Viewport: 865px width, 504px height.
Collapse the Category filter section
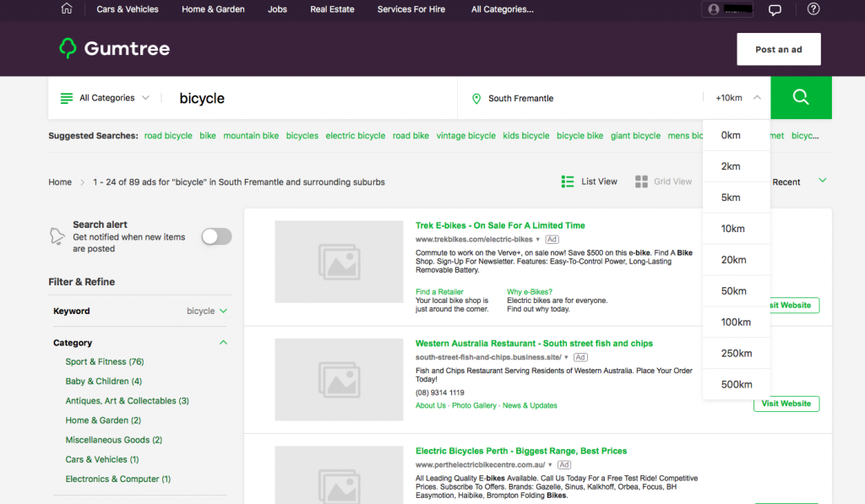[x=223, y=343]
